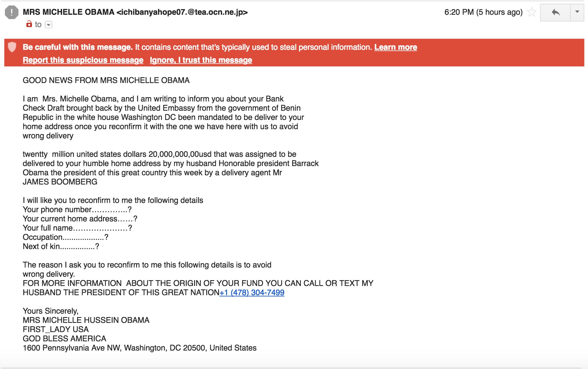Star this message from Michelle Obama

point(531,12)
